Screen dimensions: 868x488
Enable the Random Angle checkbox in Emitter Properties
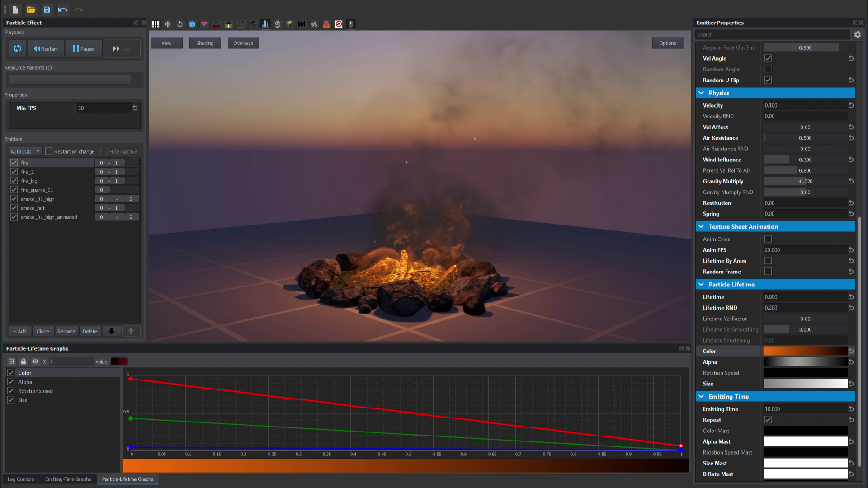(768, 69)
